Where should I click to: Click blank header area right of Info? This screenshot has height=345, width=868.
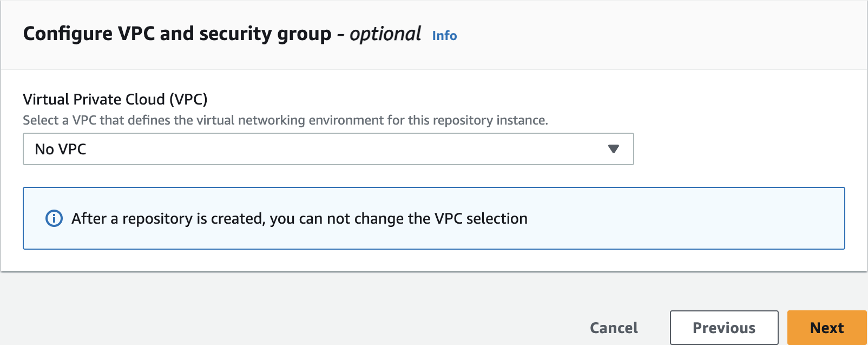tap(649, 35)
